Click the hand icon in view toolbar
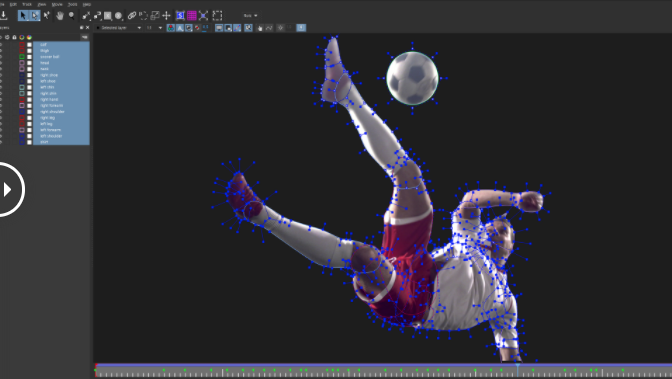The image size is (672, 379). pyautogui.click(x=260, y=28)
